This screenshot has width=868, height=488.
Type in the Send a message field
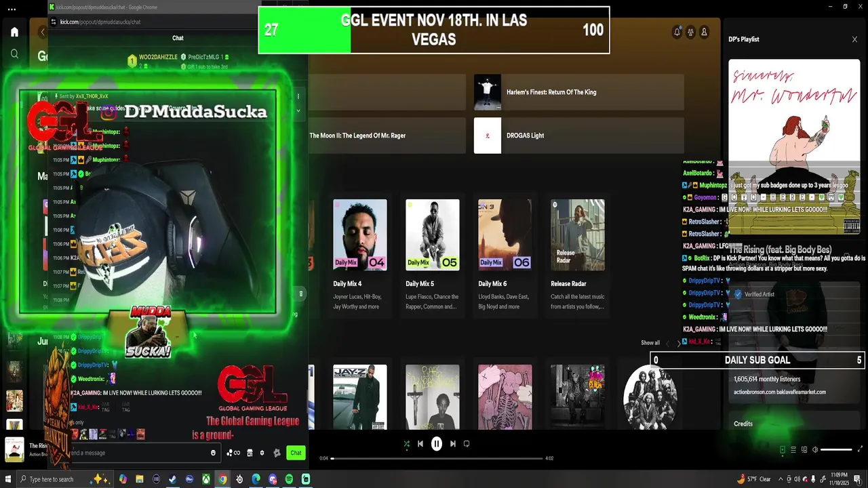click(x=136, y=453)
